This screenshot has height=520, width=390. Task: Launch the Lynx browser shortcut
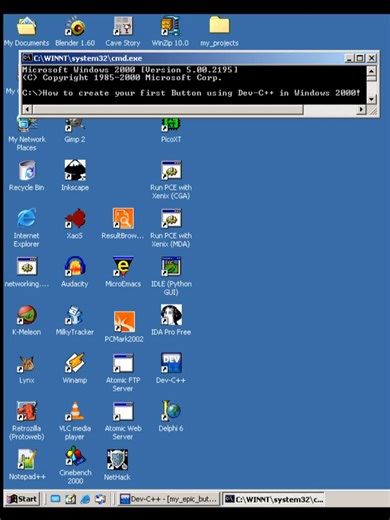coord(27,368)
